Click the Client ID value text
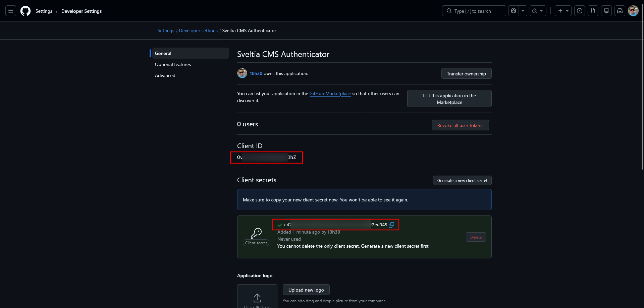 click(267, 157)
